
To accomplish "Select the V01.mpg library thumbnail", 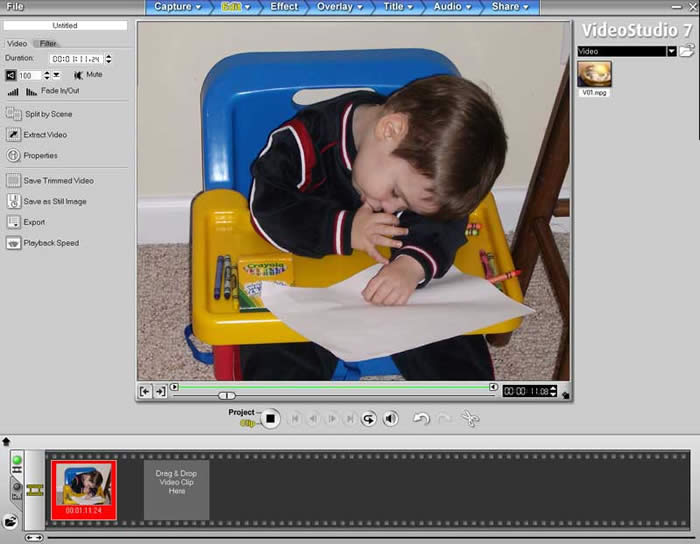I will [x=594, y=74].
